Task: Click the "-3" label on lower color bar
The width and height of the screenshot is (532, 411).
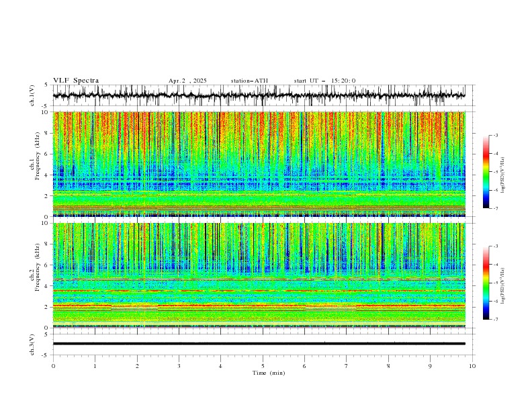Action: 496,246
